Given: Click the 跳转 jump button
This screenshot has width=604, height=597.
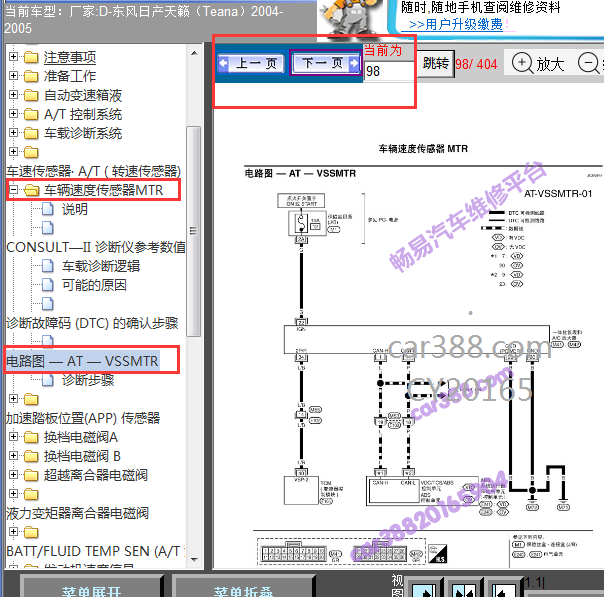Looking at the screenshot, I should 436,64.
